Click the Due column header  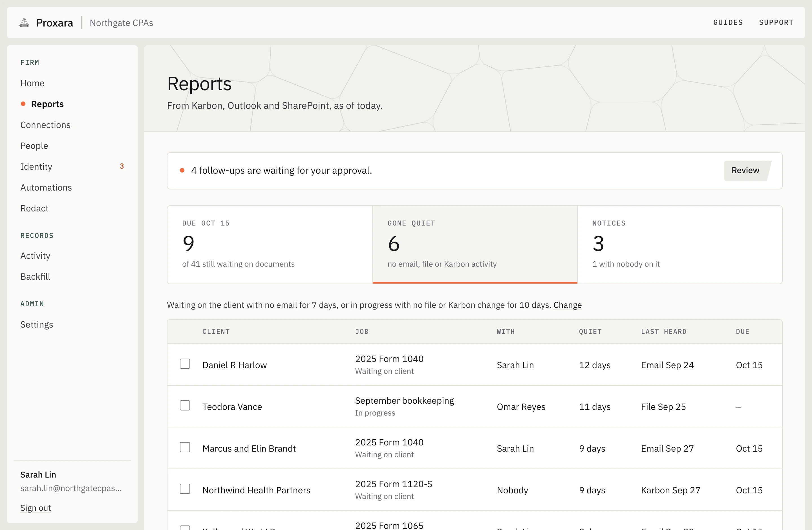[742, 331]
